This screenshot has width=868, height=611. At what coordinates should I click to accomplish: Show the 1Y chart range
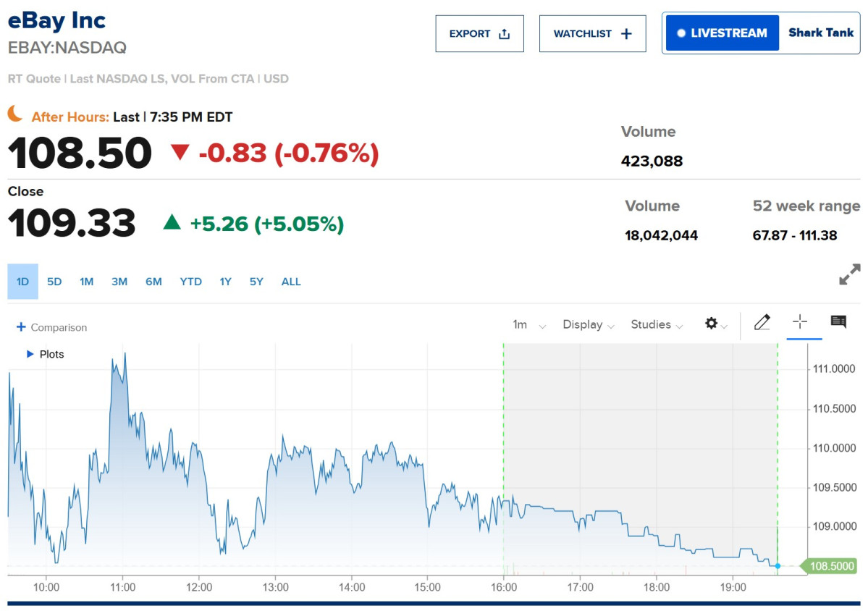point(225,282)
